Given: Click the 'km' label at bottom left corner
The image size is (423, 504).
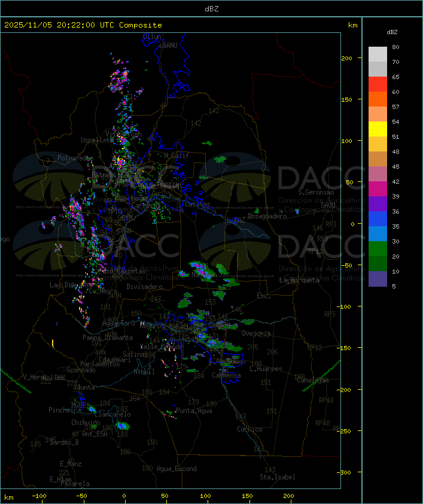Looking at the screenshot, I should pyautogui.click(x=8, y=497).
